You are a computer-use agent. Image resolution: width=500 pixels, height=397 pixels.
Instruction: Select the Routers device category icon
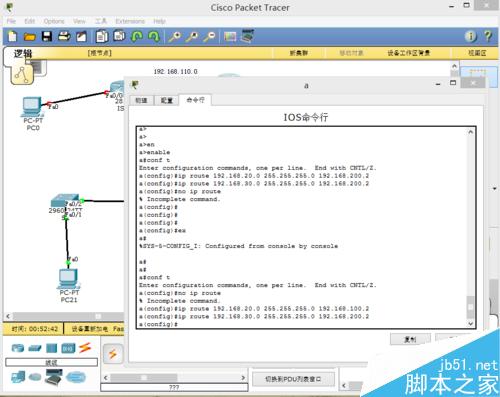(x=18, y=348)
